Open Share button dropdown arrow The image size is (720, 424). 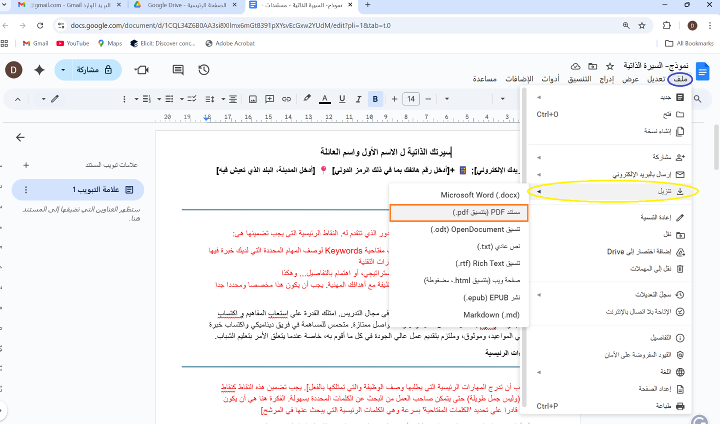coord(63,70)
